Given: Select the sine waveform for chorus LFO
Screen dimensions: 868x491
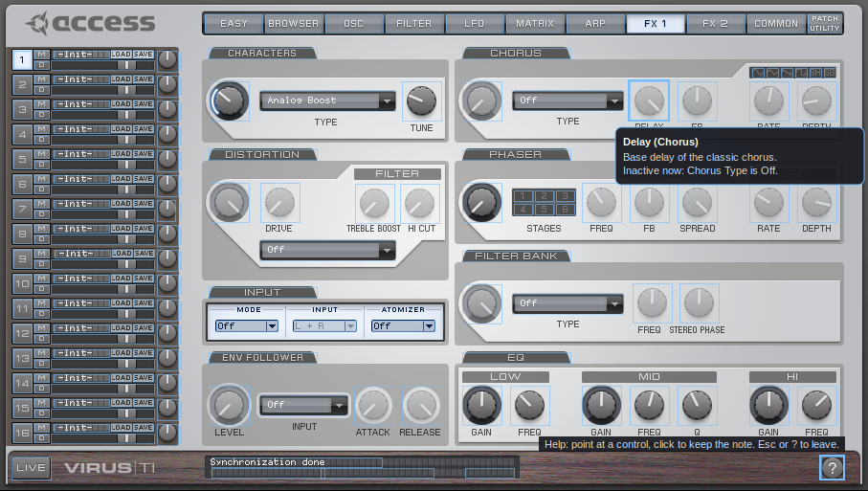Looking at the screenshot, I should tap(757, 73).
